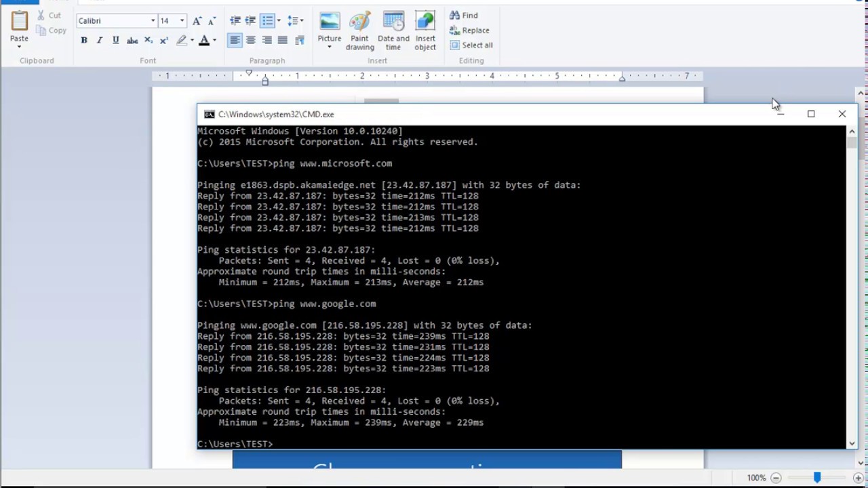The image size is (868, 488).
Task: Click the Line spacing icon
Action: [x=292, y=21]
